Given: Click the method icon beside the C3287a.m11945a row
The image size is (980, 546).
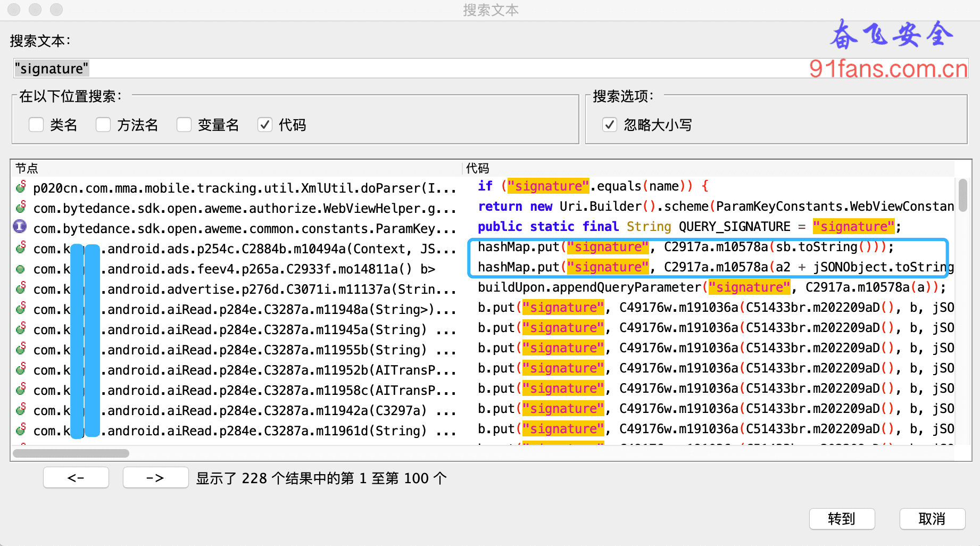Looking at the screenshot, I should (x=21, y=329).
